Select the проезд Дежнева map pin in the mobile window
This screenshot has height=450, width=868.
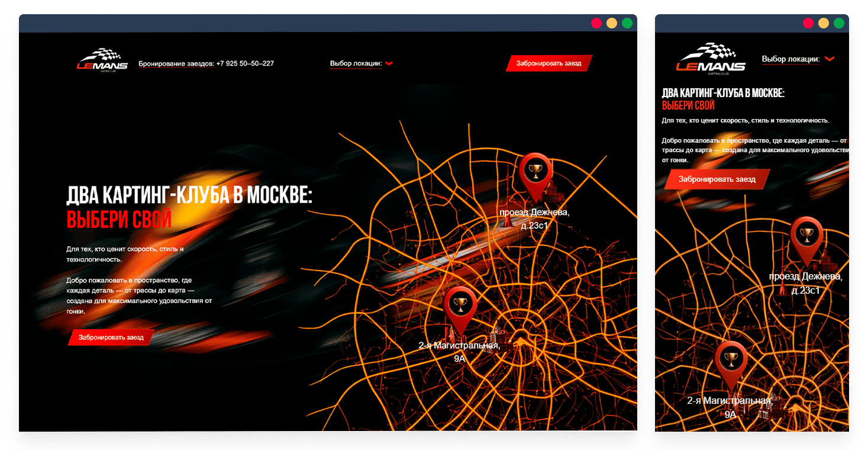(x=806, y=241)
